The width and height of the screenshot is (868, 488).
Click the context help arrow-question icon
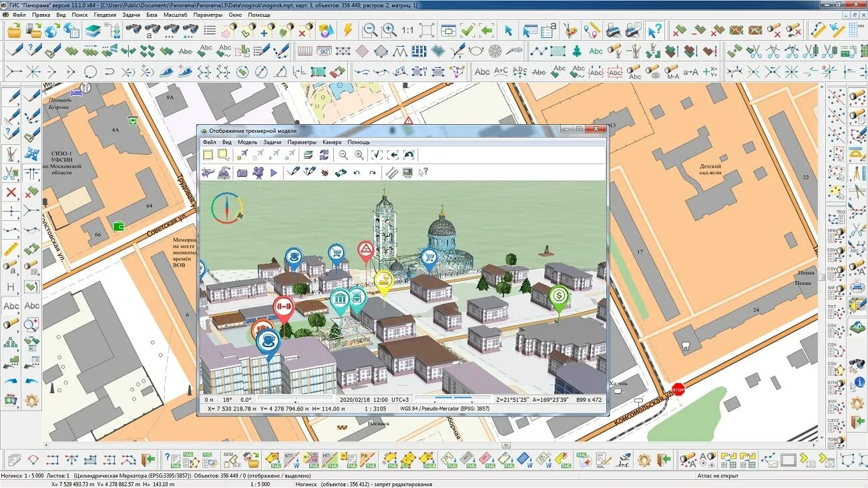(x=656, y=30)
